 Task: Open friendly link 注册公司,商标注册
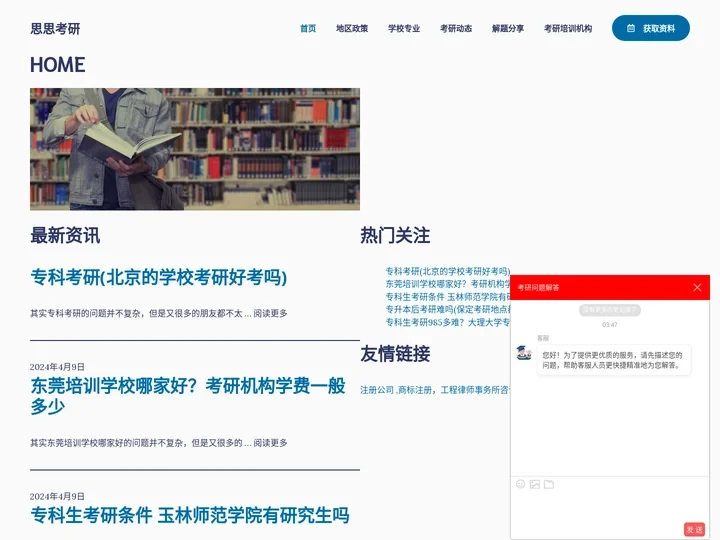pyautogui.click(x=435, y=390)
